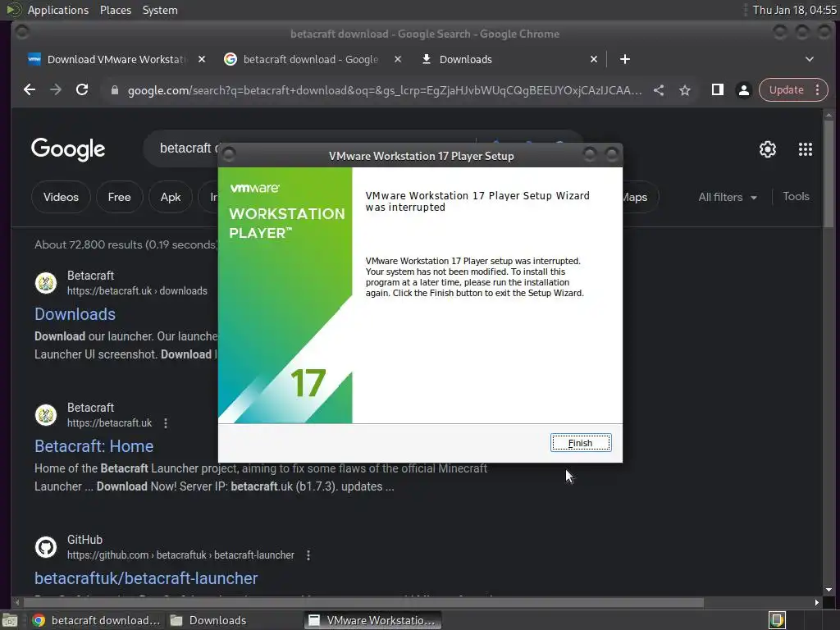Click the clock in top panel
Viewport: 840px width, 630px height.
tap(794, 10)
